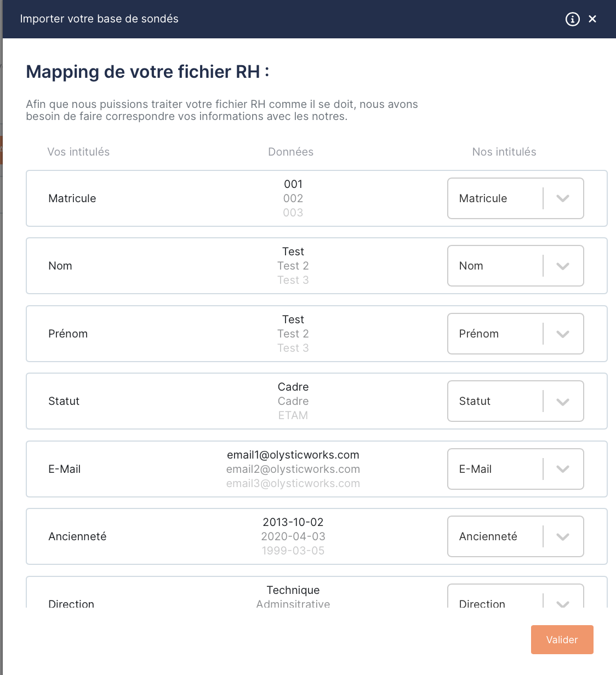
Task: Click the Prénom combo box text
Action: [x=479, y=334]
